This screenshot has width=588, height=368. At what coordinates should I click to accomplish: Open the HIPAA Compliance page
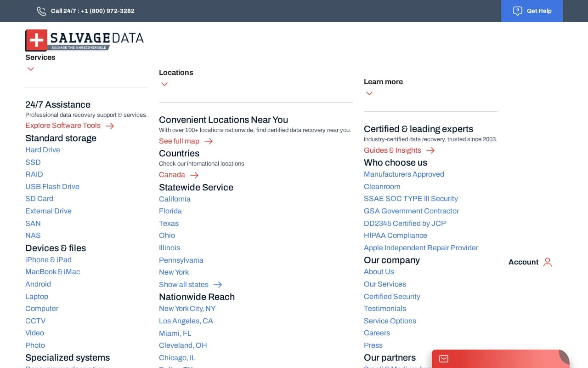coord(395,236)
